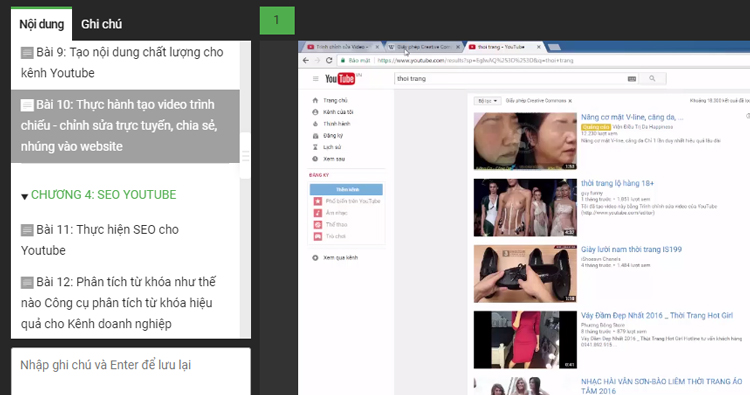Click the 'Khoảng 18.300 kết quả' results count
750x395 pixels.
tap(719, 101)
